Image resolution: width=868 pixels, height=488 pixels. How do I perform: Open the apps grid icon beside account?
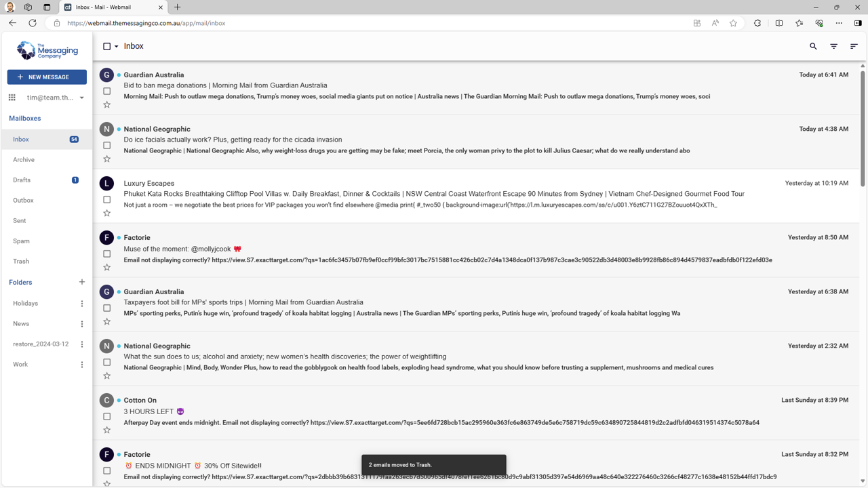[12, 98]
